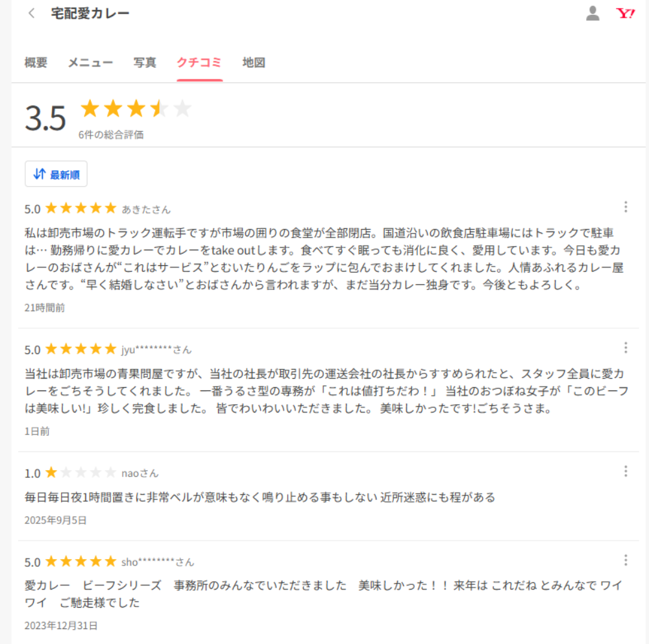Click the 宅配愛カレー page title
Screen dimensions: 649x644
pos(90,14)
